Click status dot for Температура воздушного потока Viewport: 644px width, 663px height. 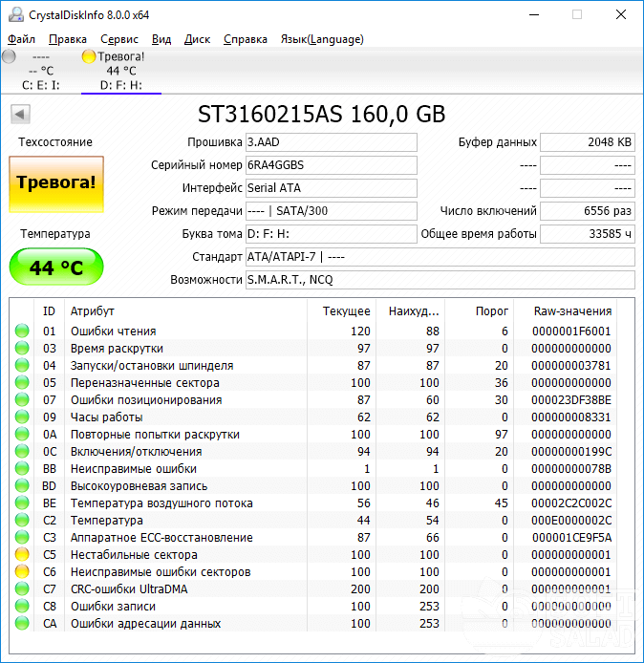[22, 503]
